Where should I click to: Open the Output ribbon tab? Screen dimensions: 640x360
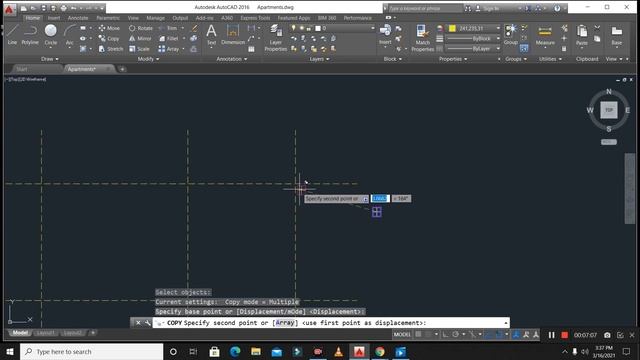point(180,18)
